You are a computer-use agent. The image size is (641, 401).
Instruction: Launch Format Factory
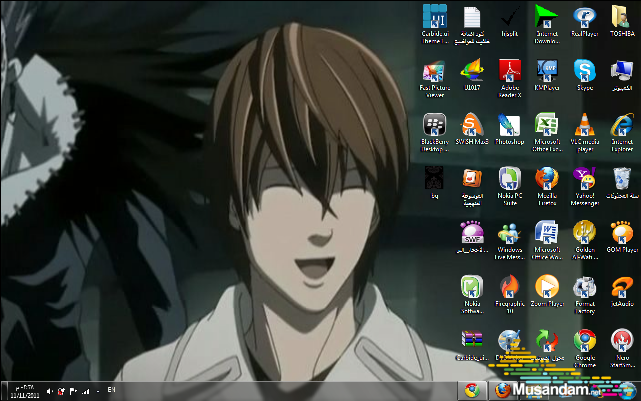585,294
